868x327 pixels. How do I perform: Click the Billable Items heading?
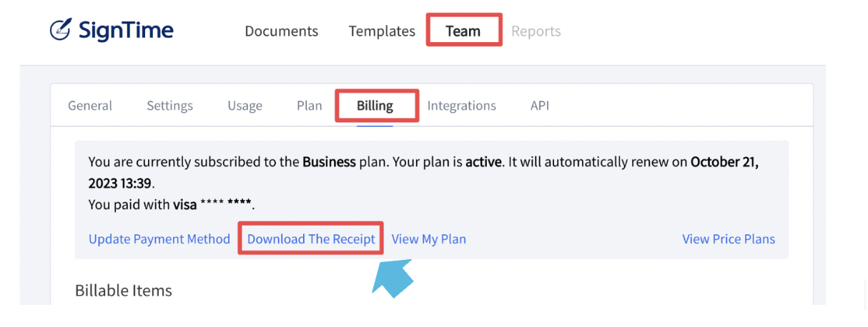124,291
